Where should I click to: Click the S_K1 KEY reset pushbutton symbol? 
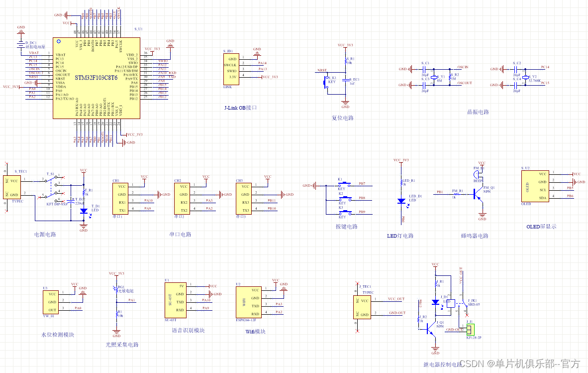pyautogui.click(x=325, y=82)
